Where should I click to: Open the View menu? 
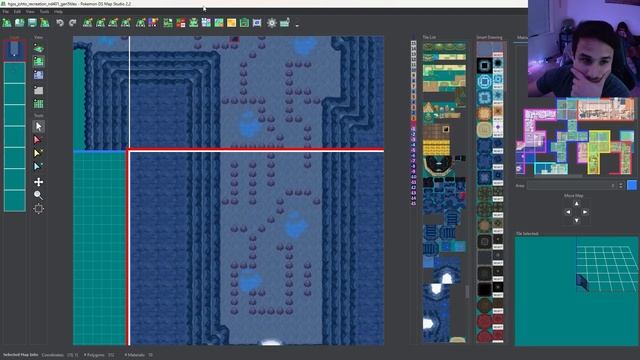(x=30, y=12)
